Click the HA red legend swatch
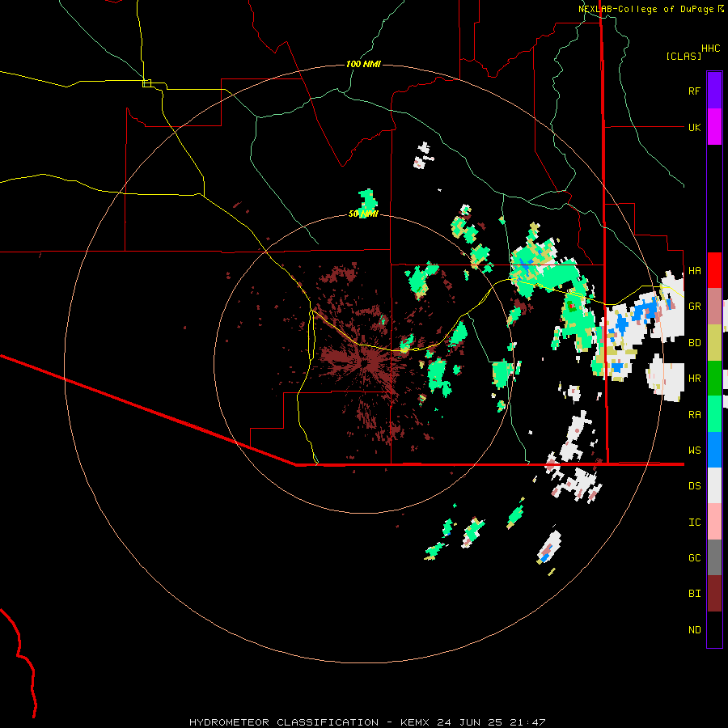This screenshot has height=728, width=728. tap(714, 270)
